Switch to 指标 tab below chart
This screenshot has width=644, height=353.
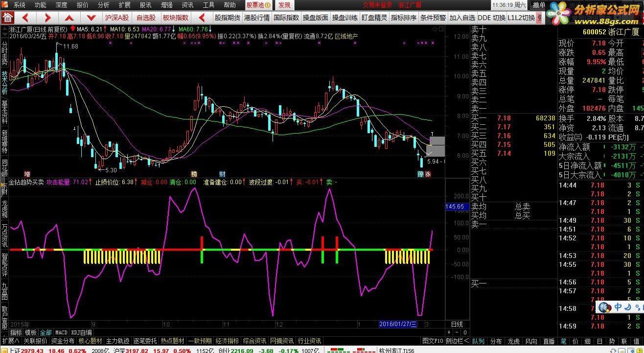16,332
